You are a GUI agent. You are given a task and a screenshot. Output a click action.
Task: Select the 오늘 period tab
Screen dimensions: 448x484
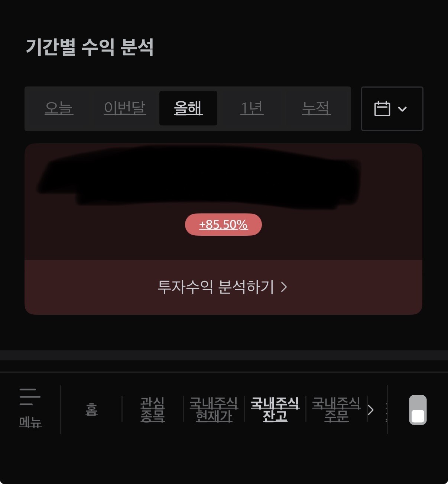tap(59, 108)
